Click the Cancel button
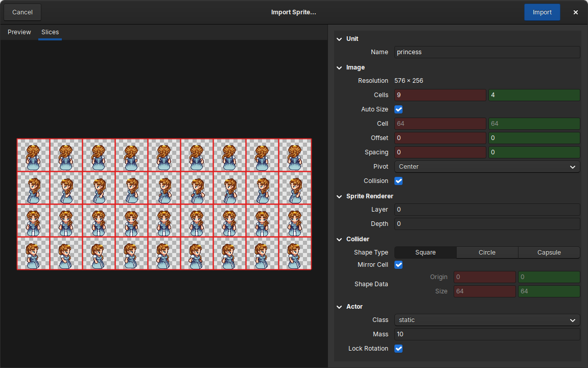This screenshot has width=588, height=368. (x=22, y=12)
